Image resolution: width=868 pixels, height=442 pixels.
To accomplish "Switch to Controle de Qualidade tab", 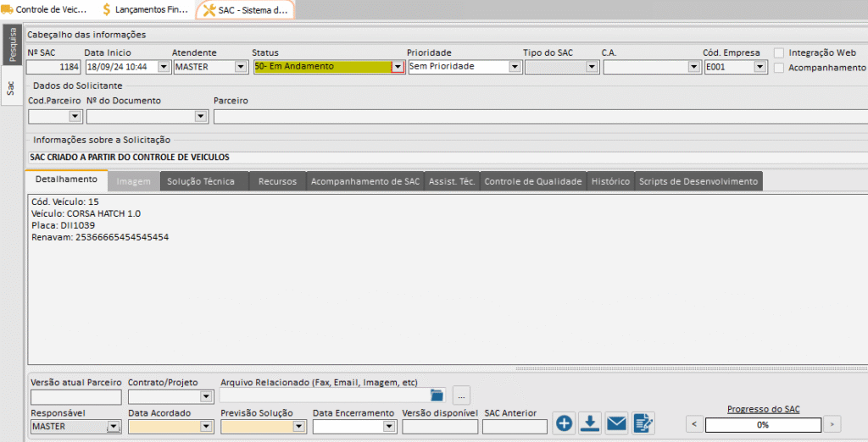I will [533, 181].
